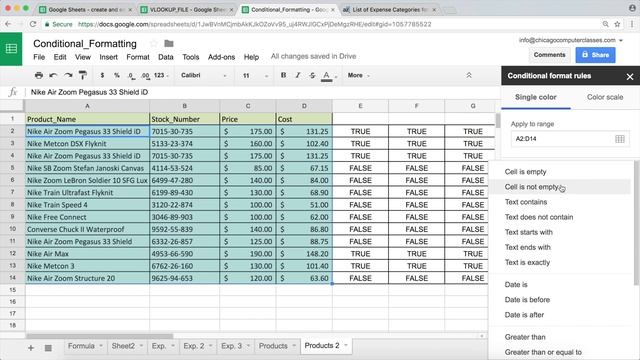This screenshot has height=360, width=640.
Task: Click the browser address bar
Action: (318, 24)
